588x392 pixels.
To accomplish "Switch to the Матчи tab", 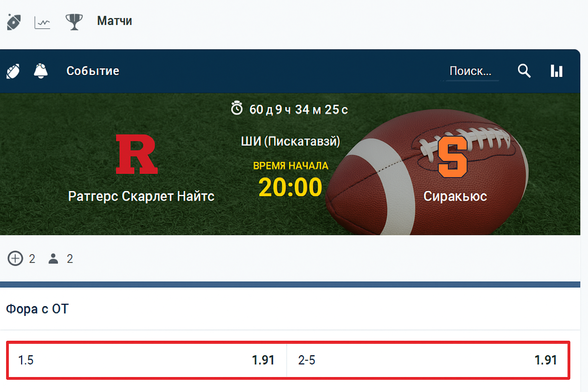I will pos(114,21).
